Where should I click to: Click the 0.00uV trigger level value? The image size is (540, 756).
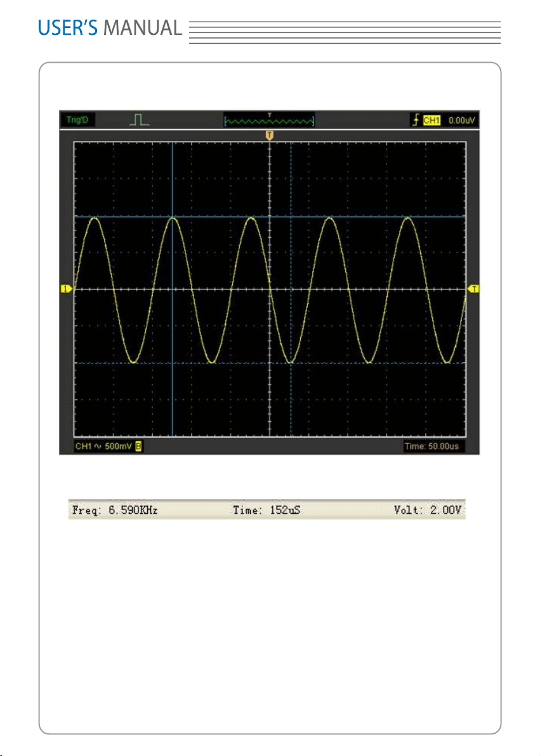tap(461, 120)
